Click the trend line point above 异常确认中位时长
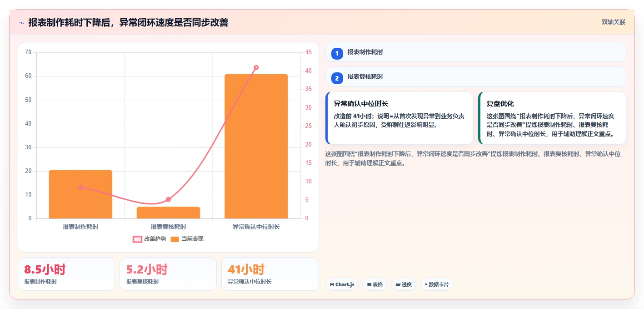Viewport: 644px width, 309px height. (x=256, y=67)
